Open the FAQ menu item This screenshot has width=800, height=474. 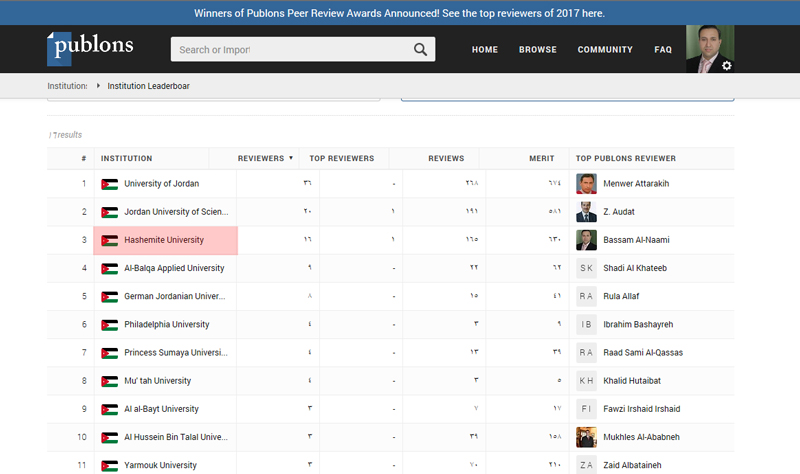pyautogui.click(x=663, y=49)
